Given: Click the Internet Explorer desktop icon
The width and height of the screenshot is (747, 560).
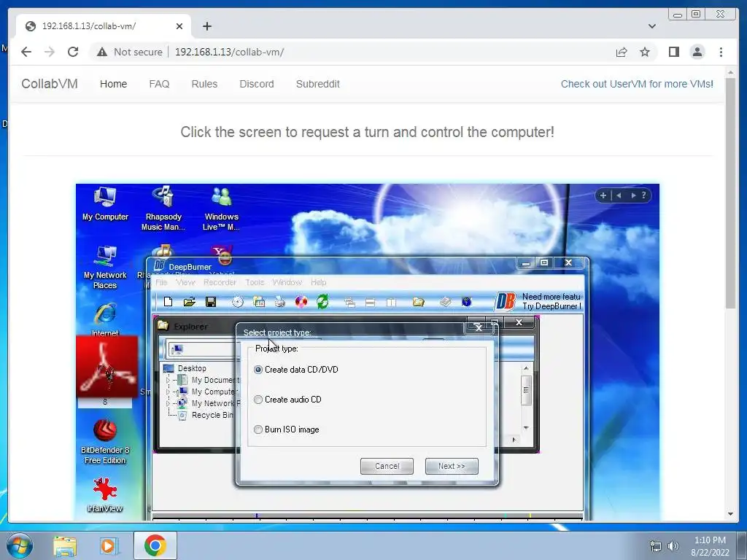Looking at the screenshot, I should (105, 318).
